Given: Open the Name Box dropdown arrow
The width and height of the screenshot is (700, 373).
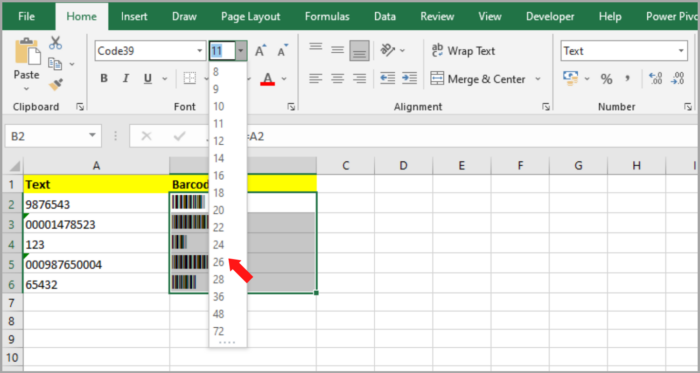Looking at the screenshot, I should click(92, 136).
